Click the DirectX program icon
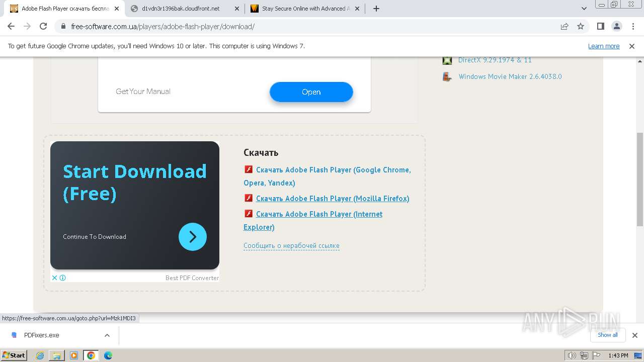644x362 pixels. 447,60
